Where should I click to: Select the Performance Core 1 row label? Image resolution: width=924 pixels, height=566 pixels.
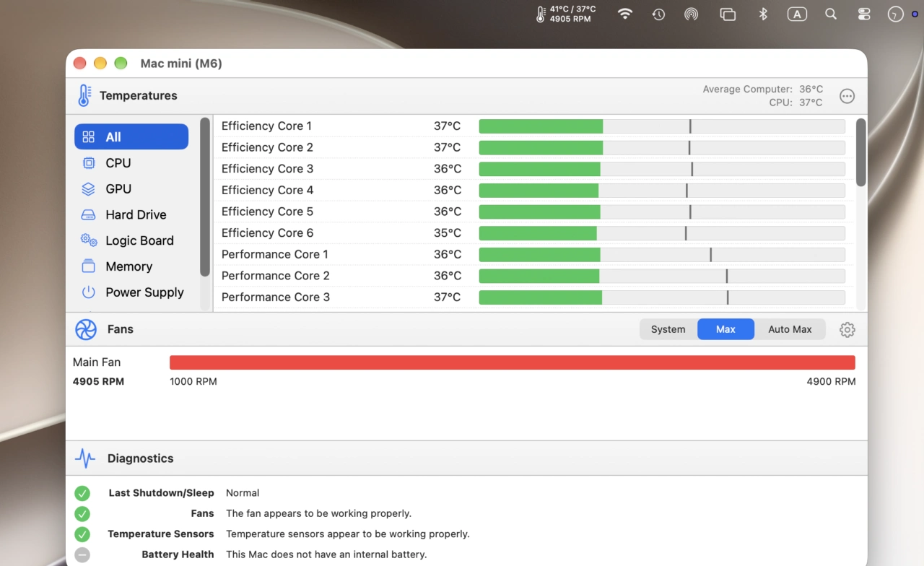[275, 254]
